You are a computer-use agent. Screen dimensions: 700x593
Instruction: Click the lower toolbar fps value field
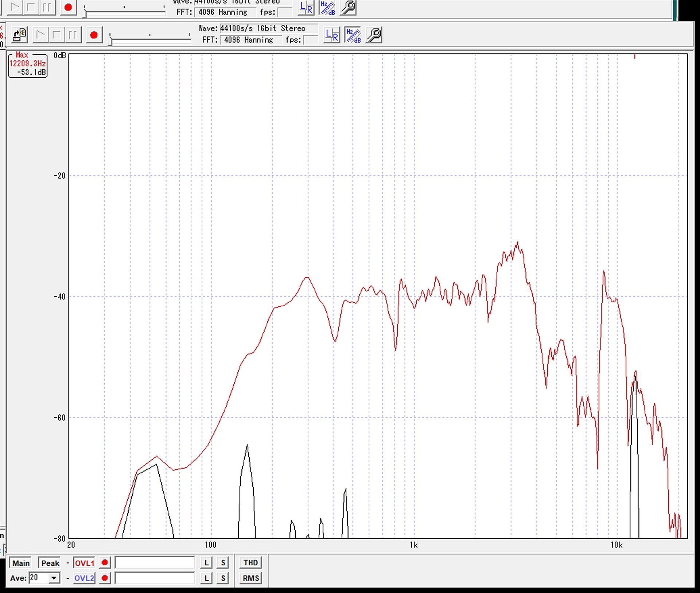pyautogui.click(x=310, y=40)
